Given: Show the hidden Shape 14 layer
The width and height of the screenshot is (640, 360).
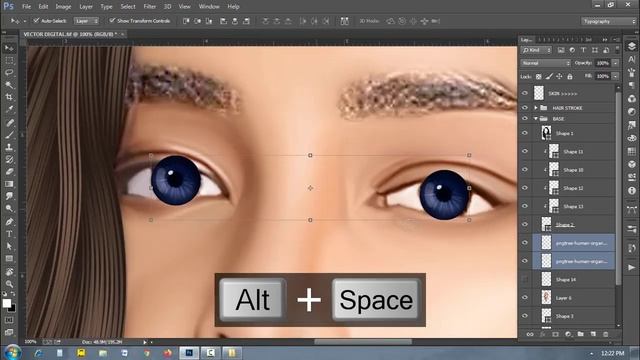Looking at the screenshot, I should click(525, 280).
